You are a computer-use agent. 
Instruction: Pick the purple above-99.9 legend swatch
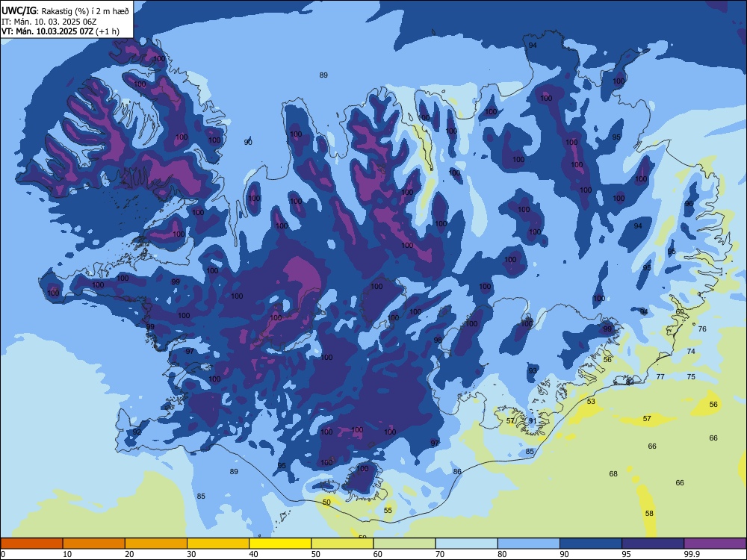point(715,544)
